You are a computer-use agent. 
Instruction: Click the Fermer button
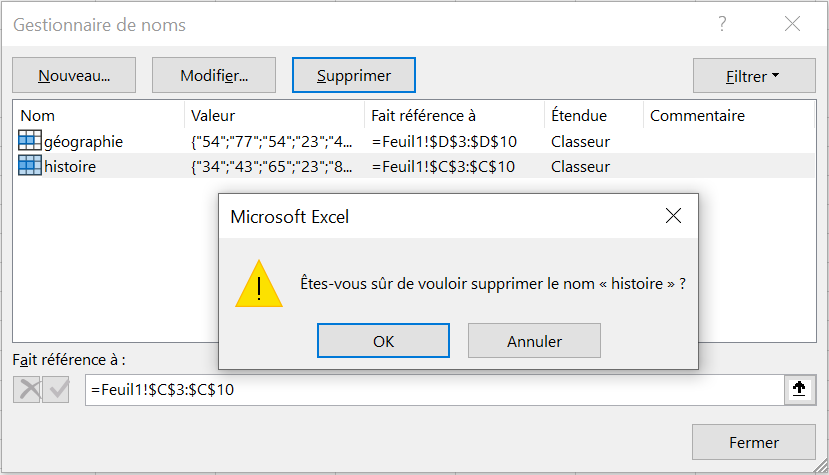click(x=753, y=442)
